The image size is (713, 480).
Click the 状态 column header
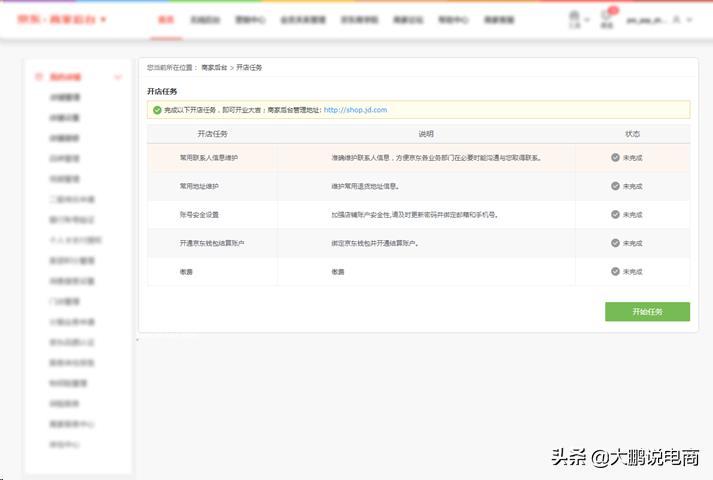[x=633, y=134]
